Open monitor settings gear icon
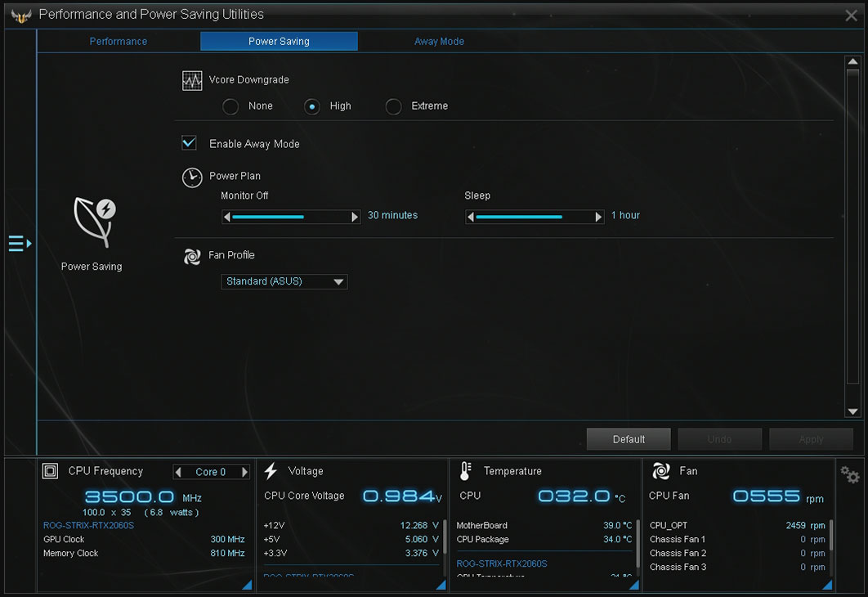Screen dimensions: 868x597 tap(850, 474)
